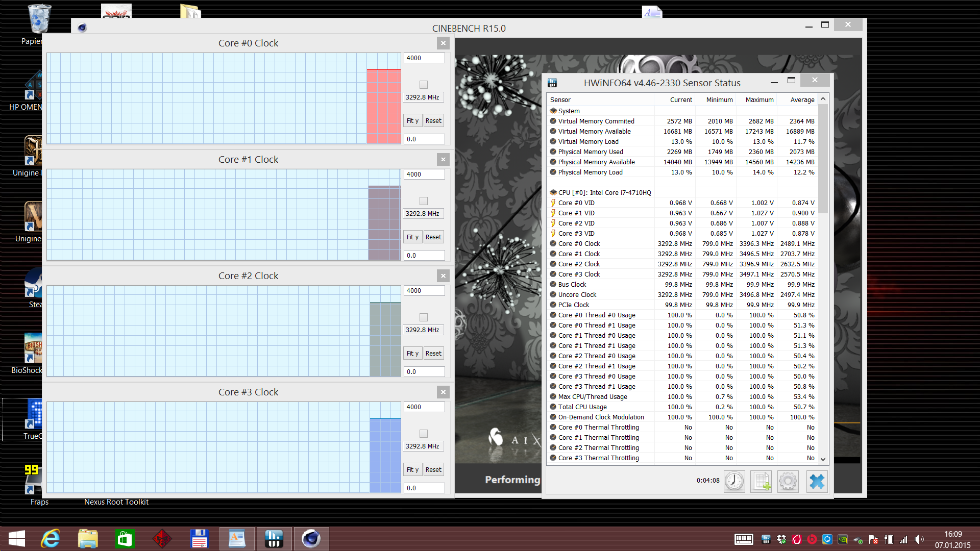Select the Core #0 VID row
This screenshot has height=551, width=980.
pos(683,203)
